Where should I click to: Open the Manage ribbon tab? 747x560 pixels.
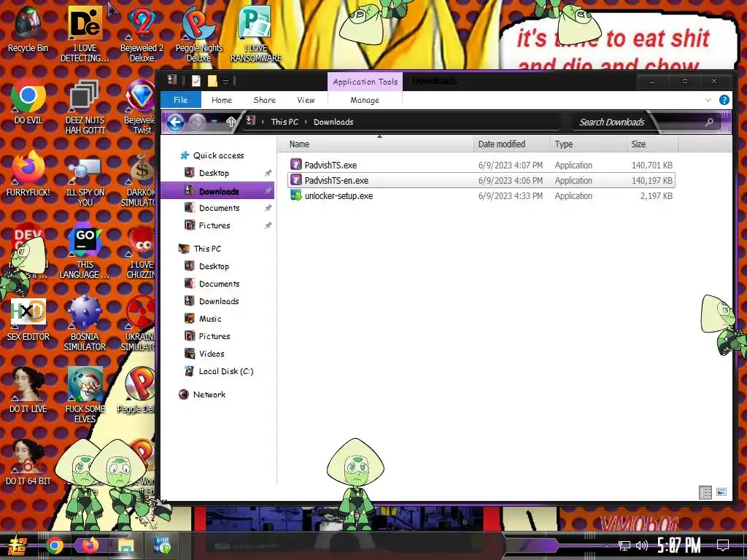click(365, 100)
